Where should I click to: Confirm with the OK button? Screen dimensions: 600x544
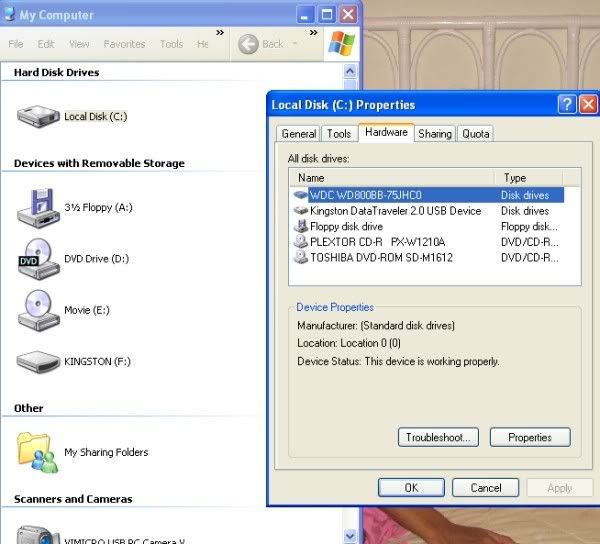[x=411, y=488]
